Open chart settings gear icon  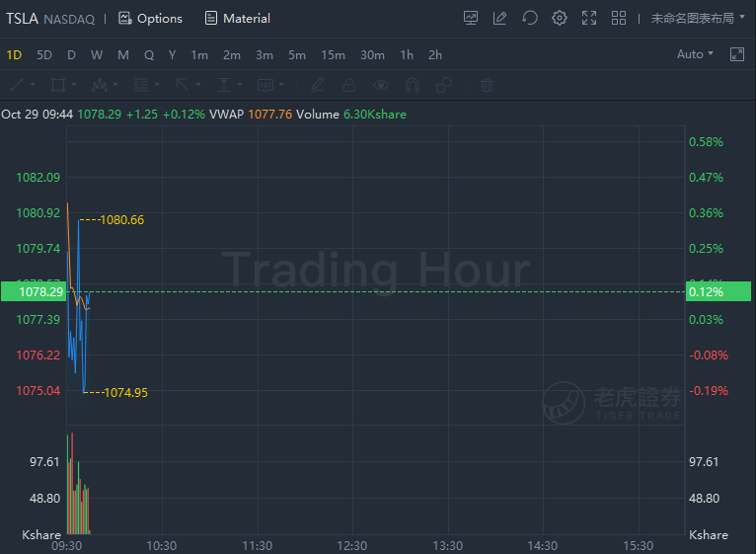coord(560,19)
